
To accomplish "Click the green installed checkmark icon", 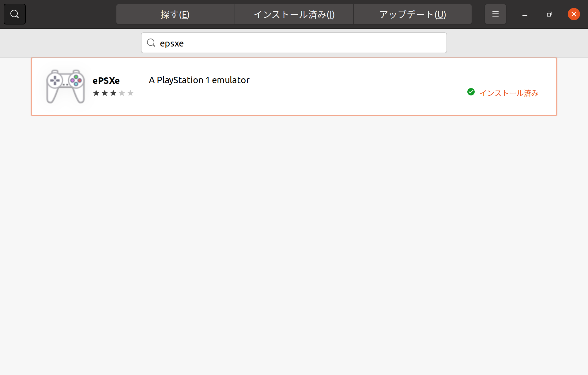I will pyautogui.click(x=471, y=92).
